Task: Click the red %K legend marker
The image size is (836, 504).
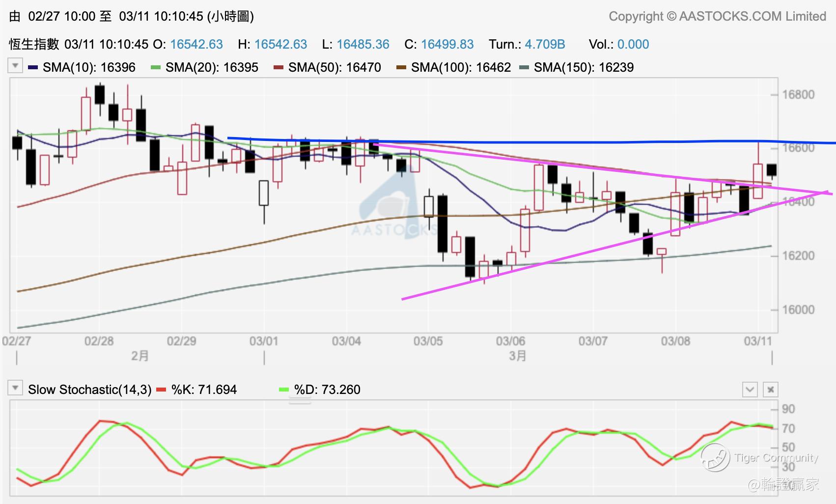Action: 161,390
